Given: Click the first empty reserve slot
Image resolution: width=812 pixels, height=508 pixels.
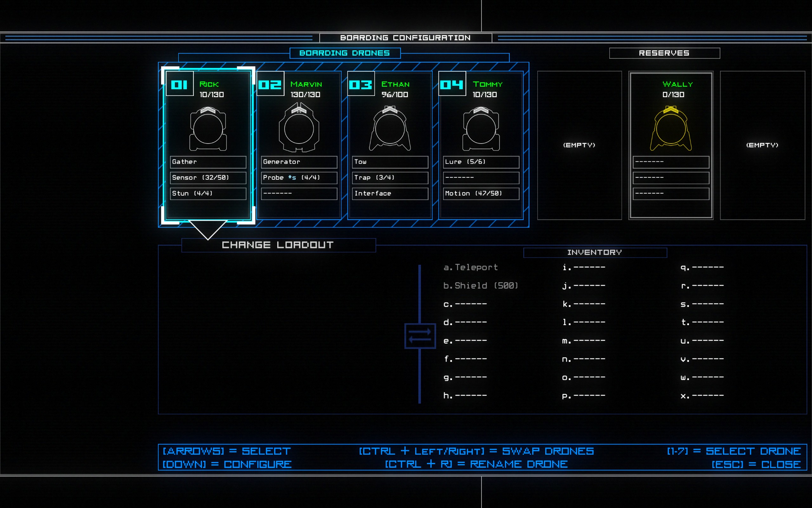Looking at the screenshot, I should click(x=580, y=145).
